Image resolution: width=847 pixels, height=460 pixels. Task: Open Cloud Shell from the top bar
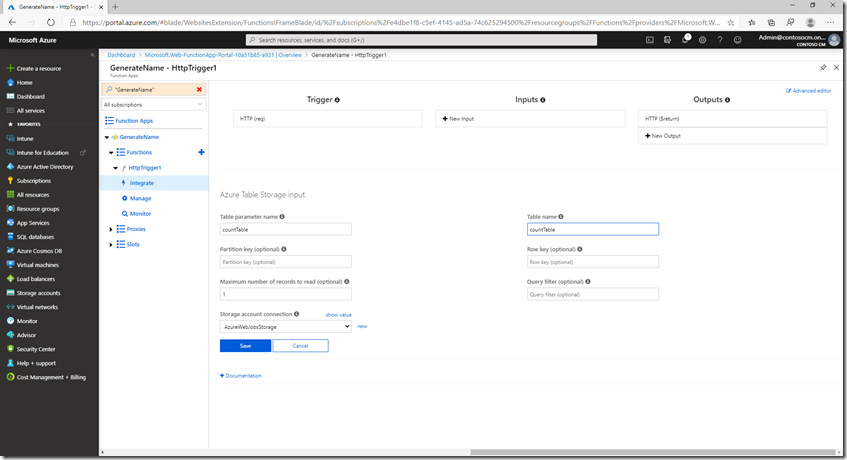pyautogui.click(x=650, y=40)
